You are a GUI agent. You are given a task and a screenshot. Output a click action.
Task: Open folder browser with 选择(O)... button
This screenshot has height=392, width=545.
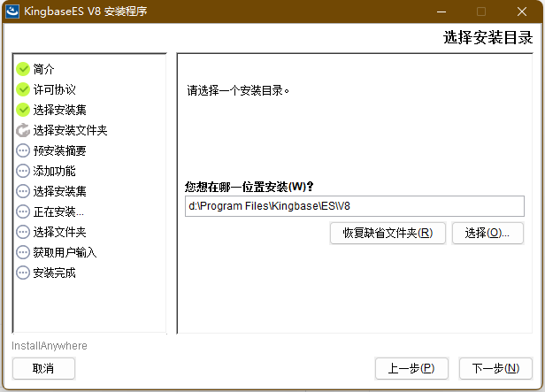pyautogui.click(x=487, y=234)
